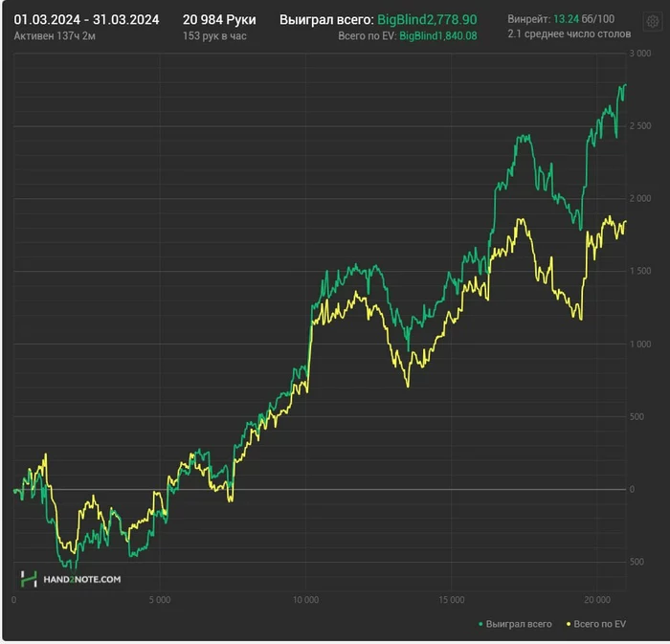This screenshot has width=670, height=644.
Task: Click the x-axis label 10 000
Action: click(x=305, y=600)
